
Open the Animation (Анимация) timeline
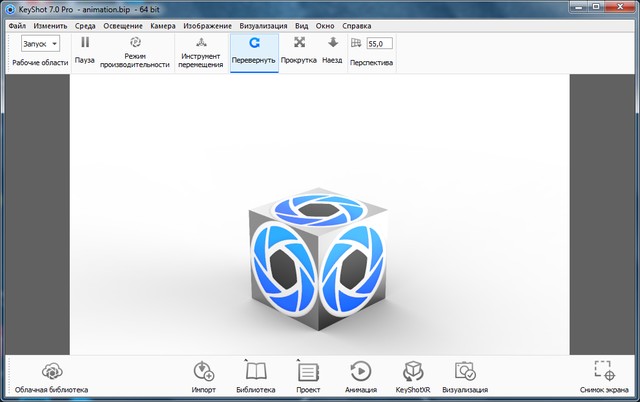[360, 371]
